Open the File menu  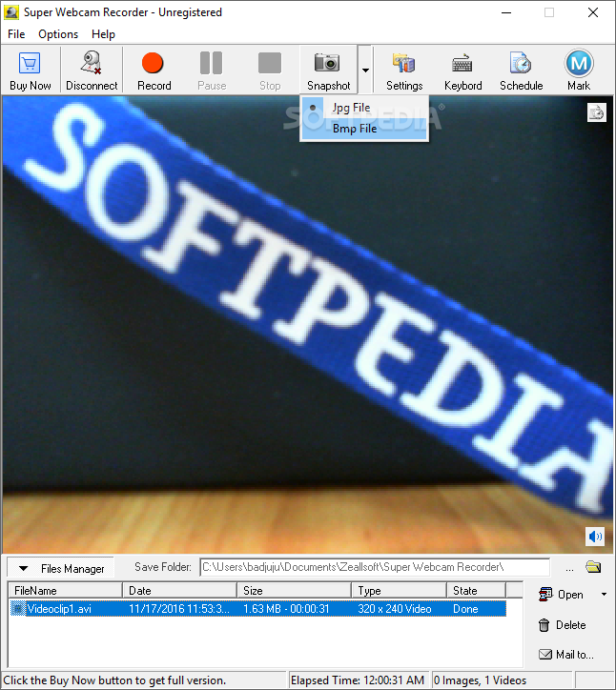16,34
